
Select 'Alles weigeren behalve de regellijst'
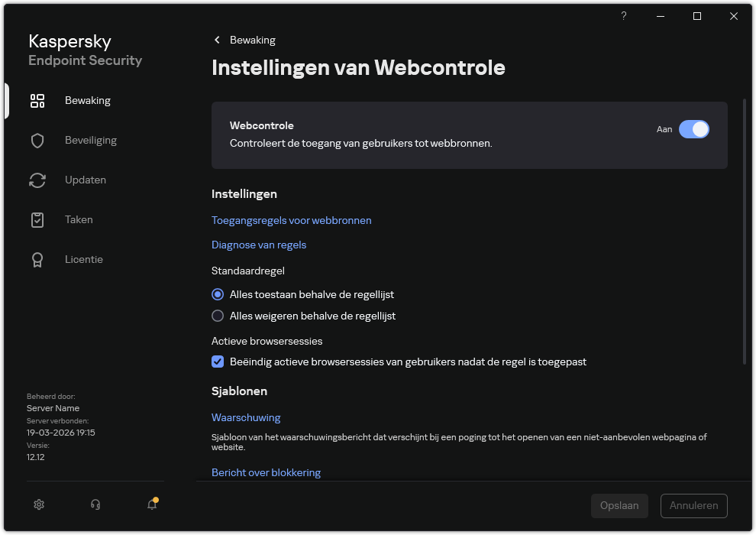pos(218,316)
